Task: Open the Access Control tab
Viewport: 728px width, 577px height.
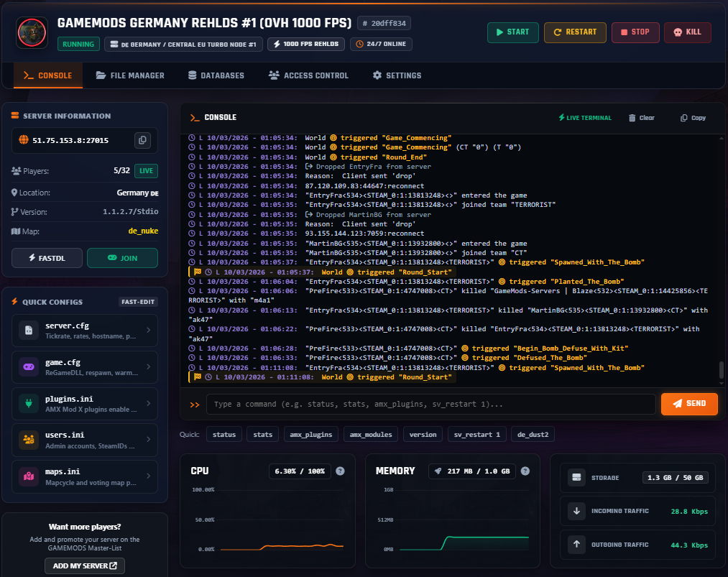Action: tap(308, 75)
